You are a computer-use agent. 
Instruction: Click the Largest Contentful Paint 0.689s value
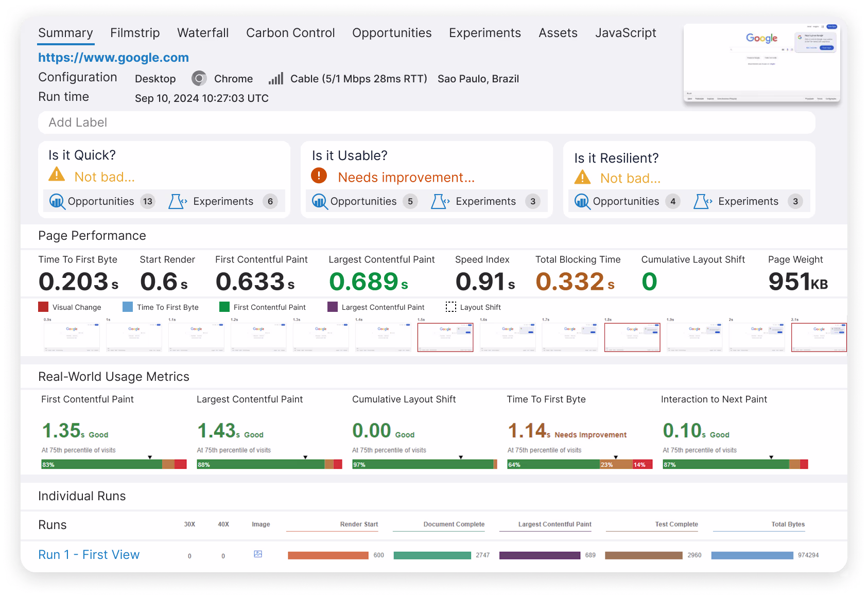(x=369, y=282)
